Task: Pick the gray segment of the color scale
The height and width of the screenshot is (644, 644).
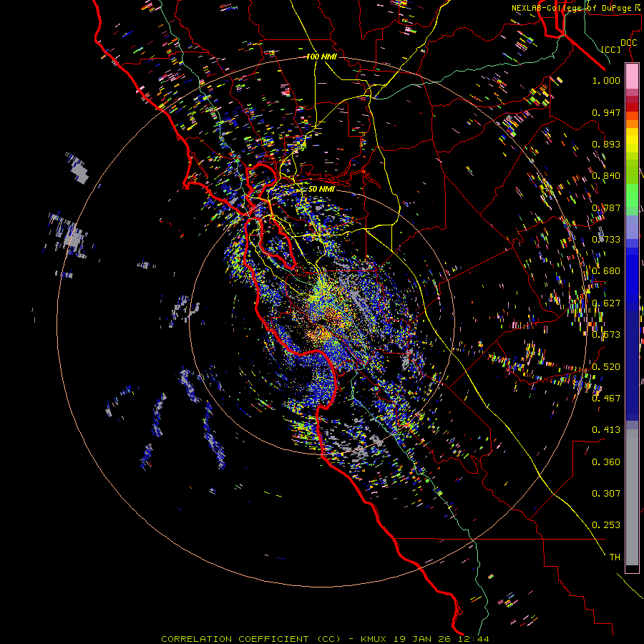Action: click(632, 497)
